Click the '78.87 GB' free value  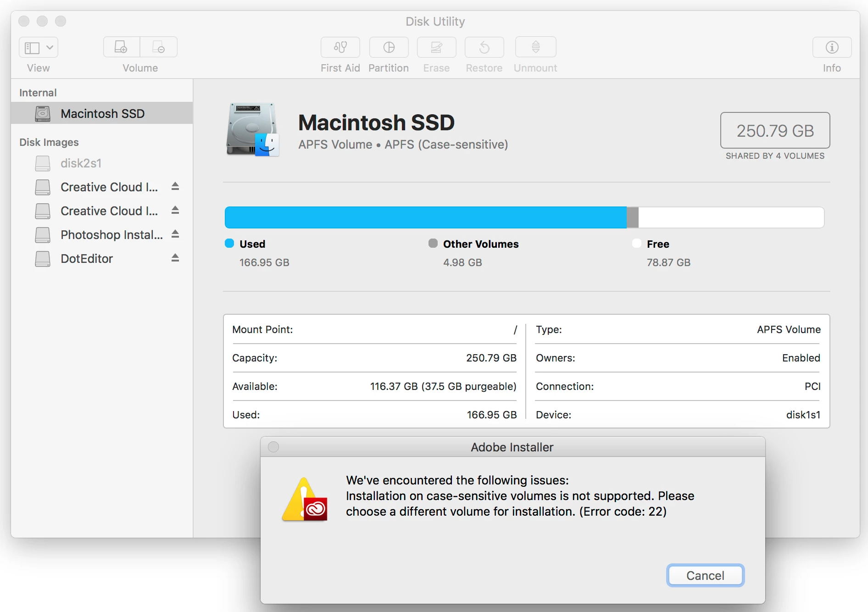click(668, 262)
